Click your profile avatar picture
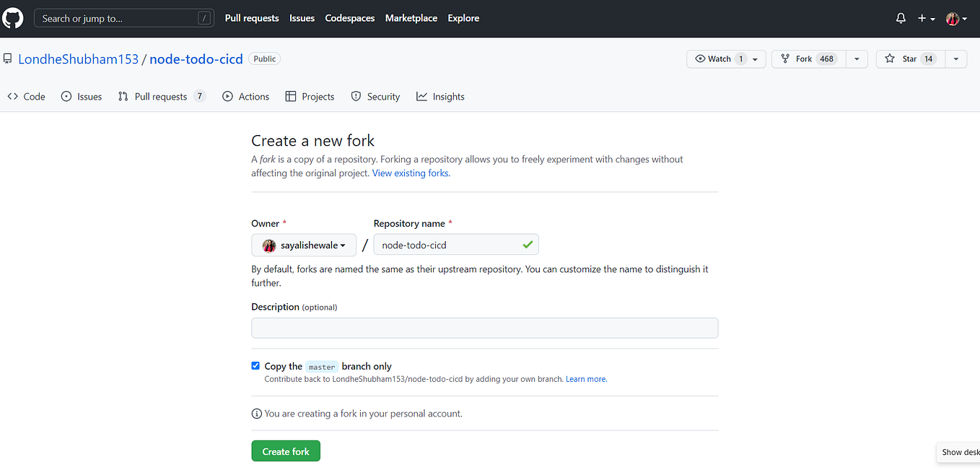980x470 pixels. point(953,18)
